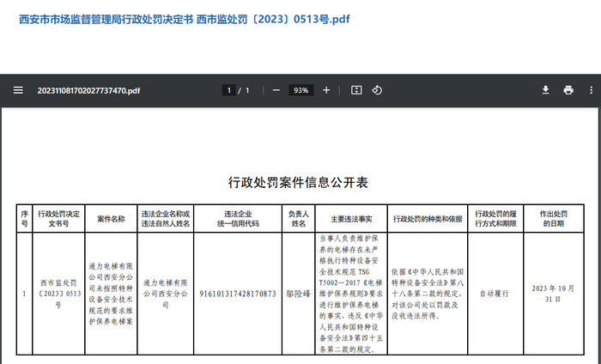601x364 pixels.
Task: Select the 作出处罚的日期 column header
Action: pos(554,219)
